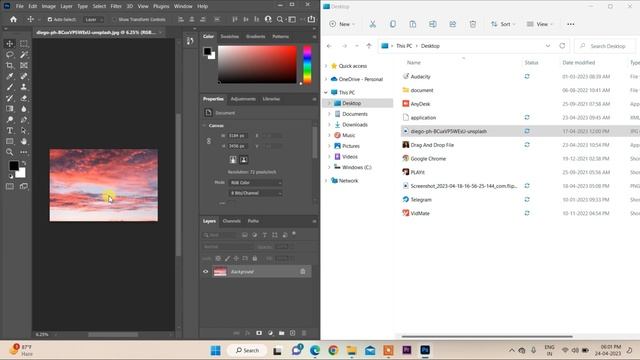The image size is (640, 360).
Task: Toggle layer filtering switch in Layers panel
Action: (x=294, y=234)
